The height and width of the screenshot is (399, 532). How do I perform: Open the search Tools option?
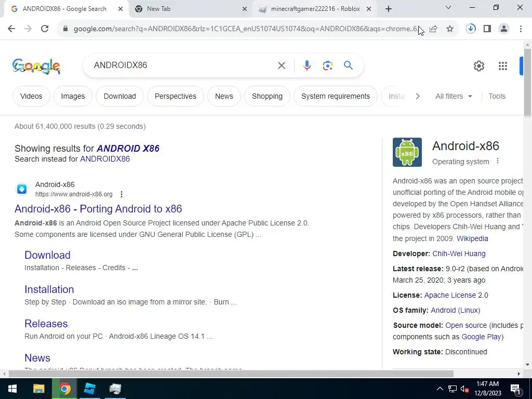tap(497, 96)
